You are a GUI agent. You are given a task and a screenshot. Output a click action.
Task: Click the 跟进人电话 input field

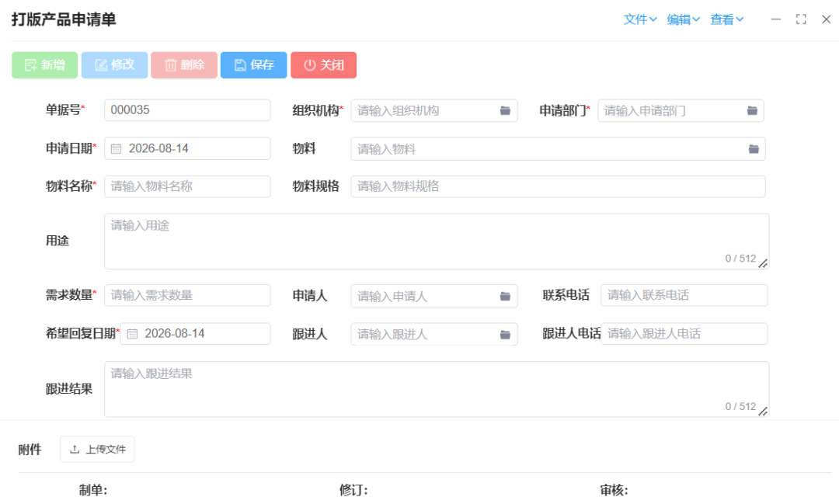tap(684, 334)
